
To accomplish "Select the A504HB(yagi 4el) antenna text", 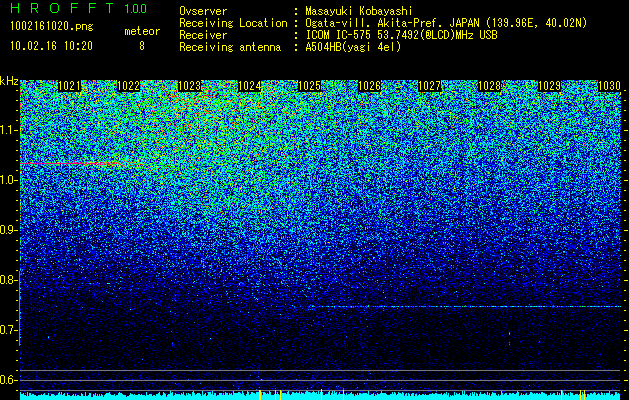I will (353, 47).
